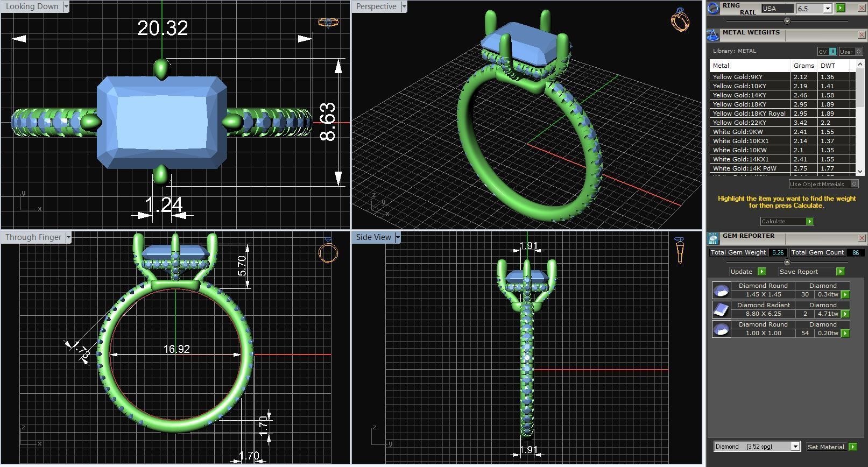The image size is (868, 467).
Task: Click the Diamond Radiant gem thumbnail
Action: tap(721, 309)
